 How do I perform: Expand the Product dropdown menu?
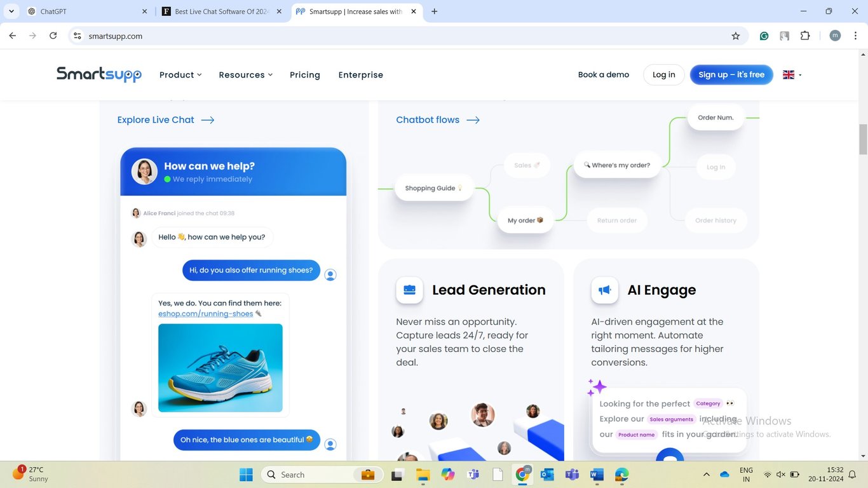180,74
